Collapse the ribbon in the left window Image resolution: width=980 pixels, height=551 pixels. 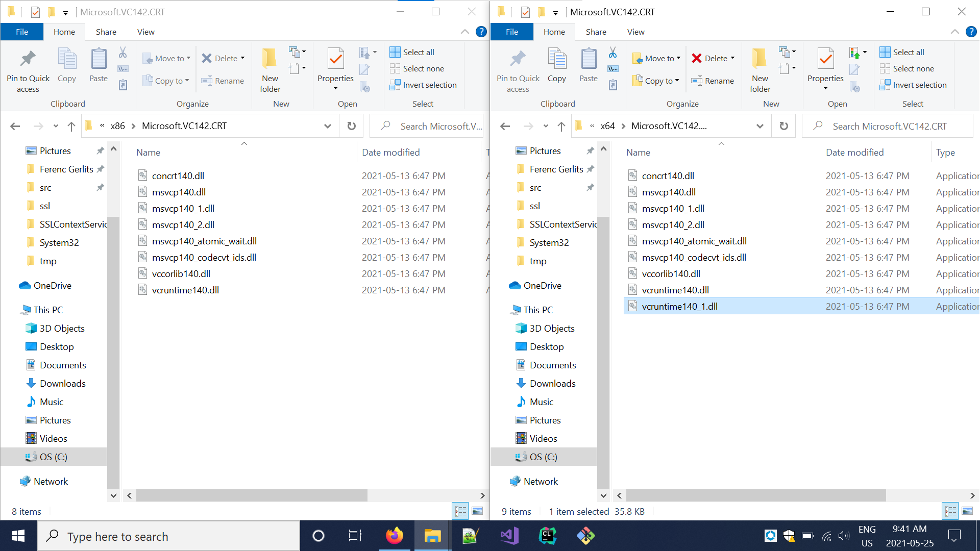click(464, 32)
